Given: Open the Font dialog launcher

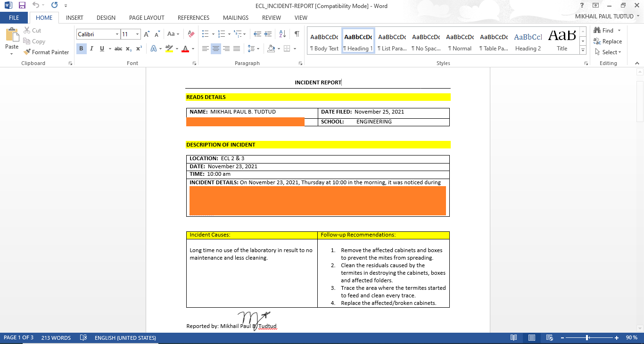Looking at the screenshot, I should click(194, 63).
